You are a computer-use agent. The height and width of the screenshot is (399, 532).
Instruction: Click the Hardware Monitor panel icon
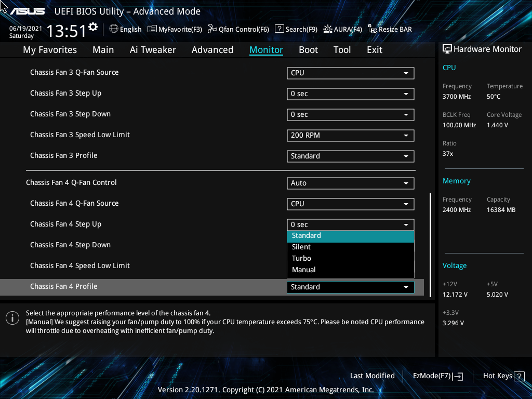[x=447, y=48]
